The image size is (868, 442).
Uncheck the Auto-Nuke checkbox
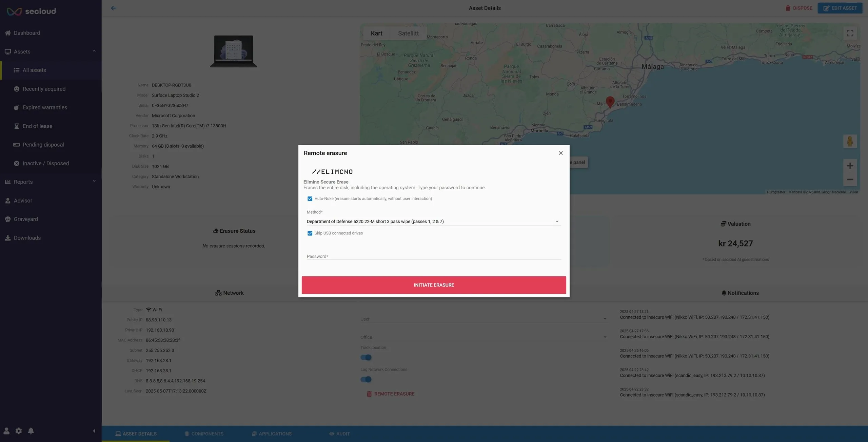pos(310,199)
